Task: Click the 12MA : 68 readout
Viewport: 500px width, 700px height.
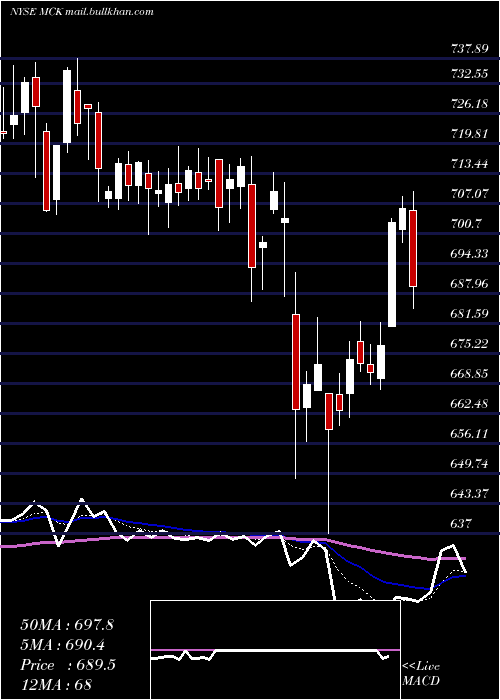Action: (56, 685)
